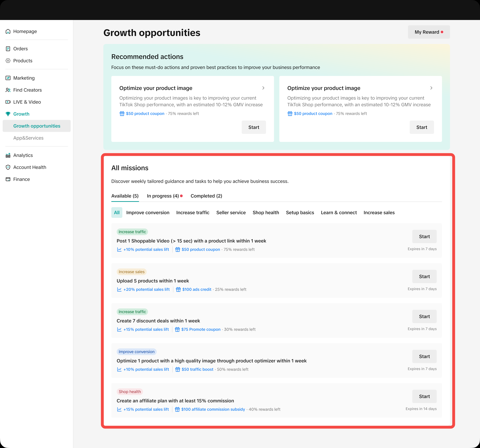Click the Products icon in sidebar
Viewport: 480px width, 448px height.
coord(8,61)
